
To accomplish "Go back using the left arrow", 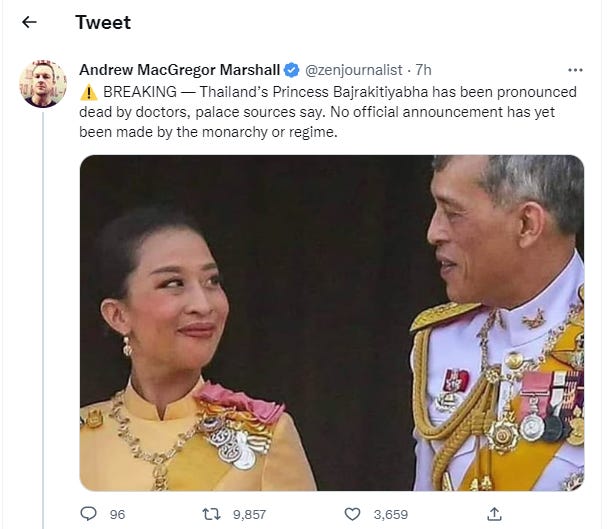I will coord(30,22).
